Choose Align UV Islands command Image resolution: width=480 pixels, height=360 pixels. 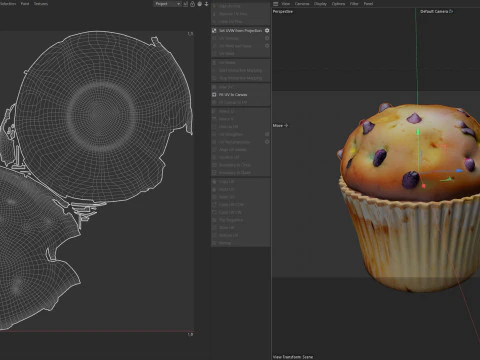[x=233, y=149]
